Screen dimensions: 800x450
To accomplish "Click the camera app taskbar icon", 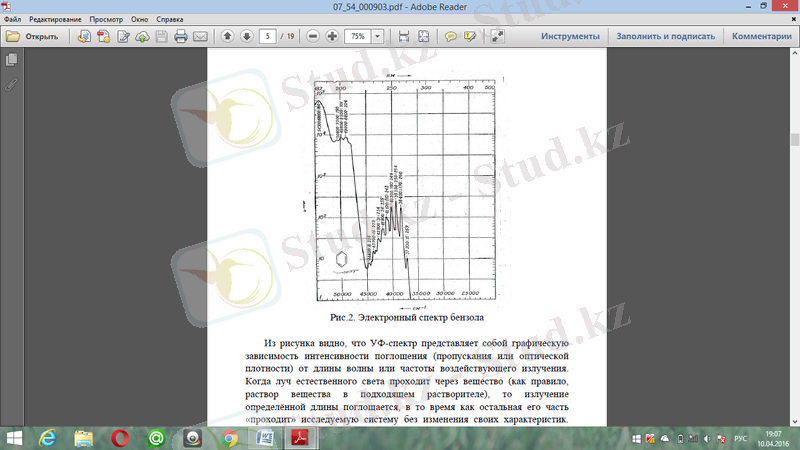I will point(192,438).
